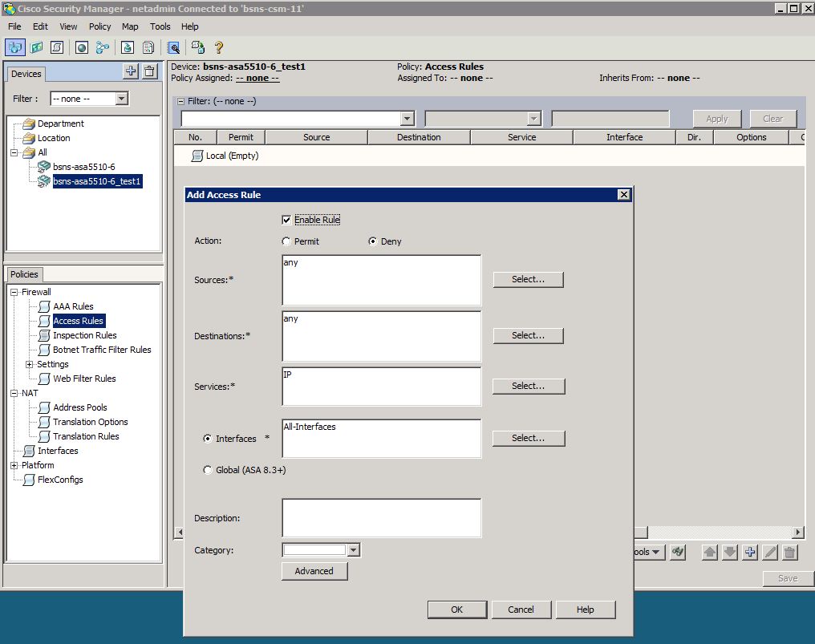This screenshot has width=815, height=644.
Task: Click the Advanced button
Action: 314,571
